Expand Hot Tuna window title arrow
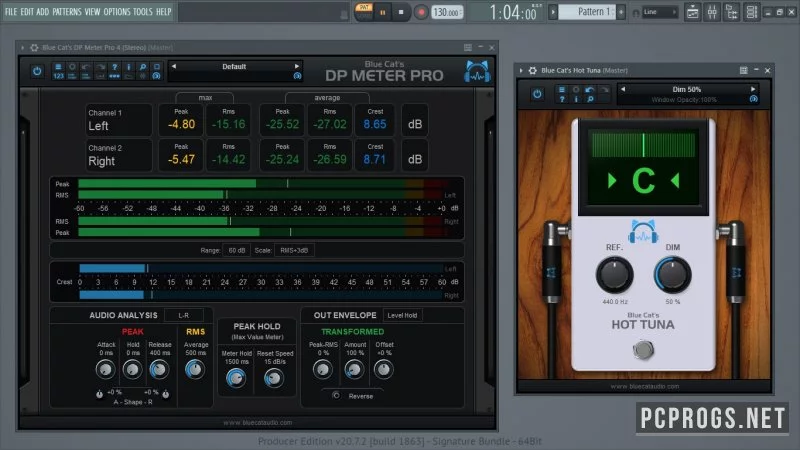 521,70
